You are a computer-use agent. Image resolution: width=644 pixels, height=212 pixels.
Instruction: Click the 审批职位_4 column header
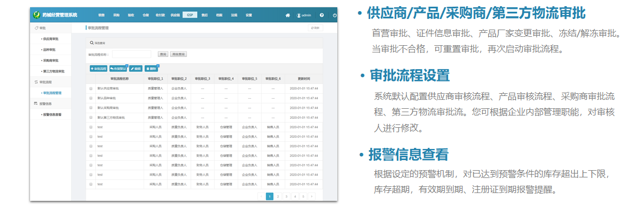226,78
